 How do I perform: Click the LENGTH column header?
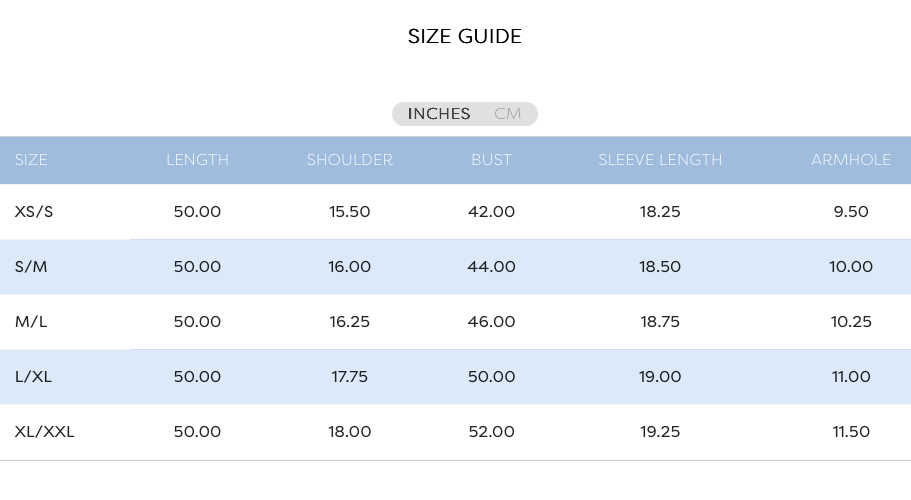click(198, 160)
